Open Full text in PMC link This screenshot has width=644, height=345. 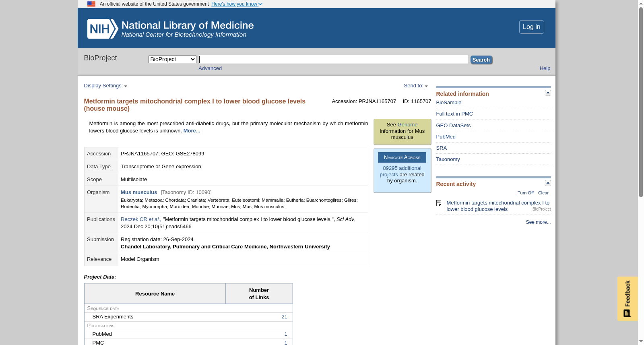(x=454, y=114)
